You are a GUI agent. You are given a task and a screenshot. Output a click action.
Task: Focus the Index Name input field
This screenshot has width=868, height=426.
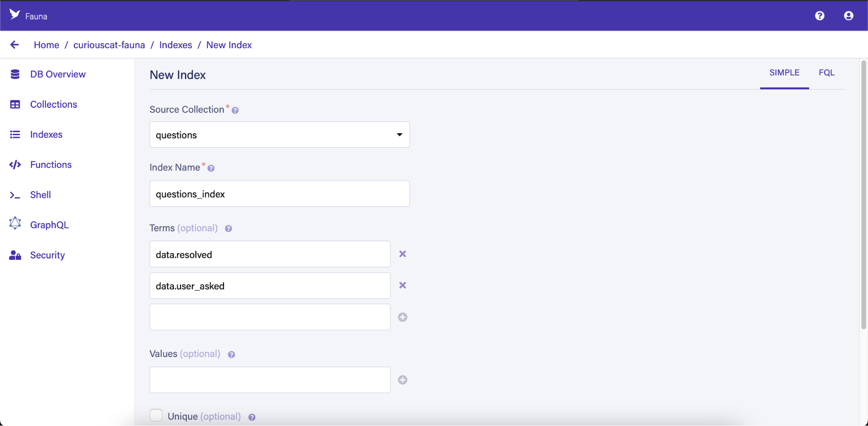(x=279, y=194)
